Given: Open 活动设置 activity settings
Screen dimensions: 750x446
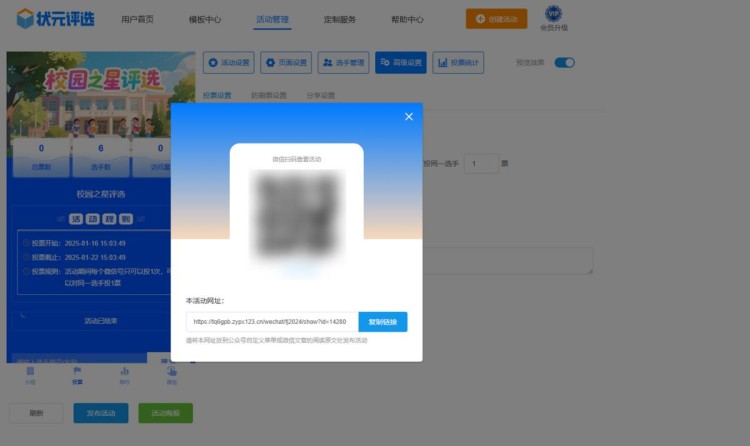Looking at the screenshot, I should coord(229,63).
